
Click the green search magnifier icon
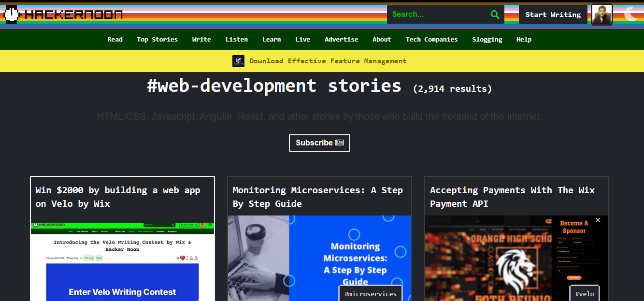point(495,14)
